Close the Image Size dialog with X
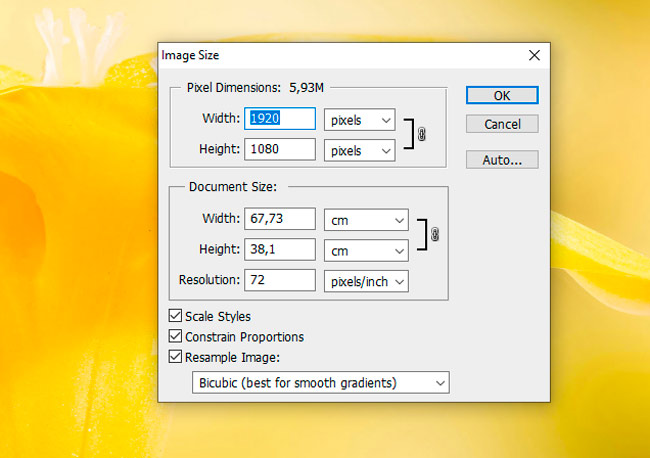Screen dimensions: 650x458 click(x=534, y=56)
